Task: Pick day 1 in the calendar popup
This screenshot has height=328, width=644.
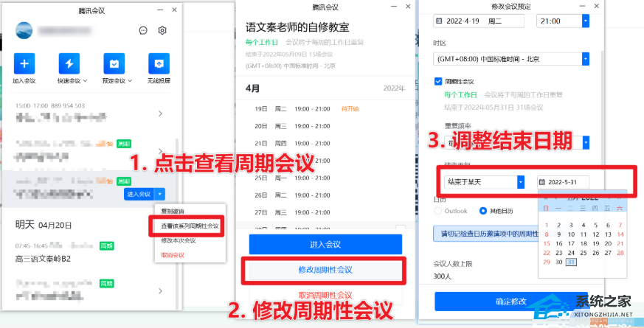Action: click(x=546, y=225)
